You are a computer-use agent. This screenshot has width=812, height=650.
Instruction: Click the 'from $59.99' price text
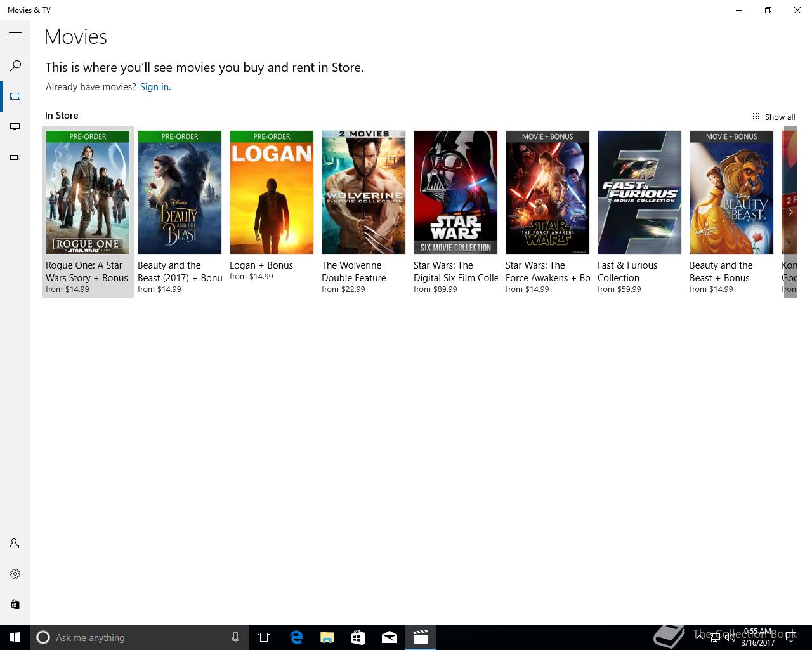click(x=619, y=289)
